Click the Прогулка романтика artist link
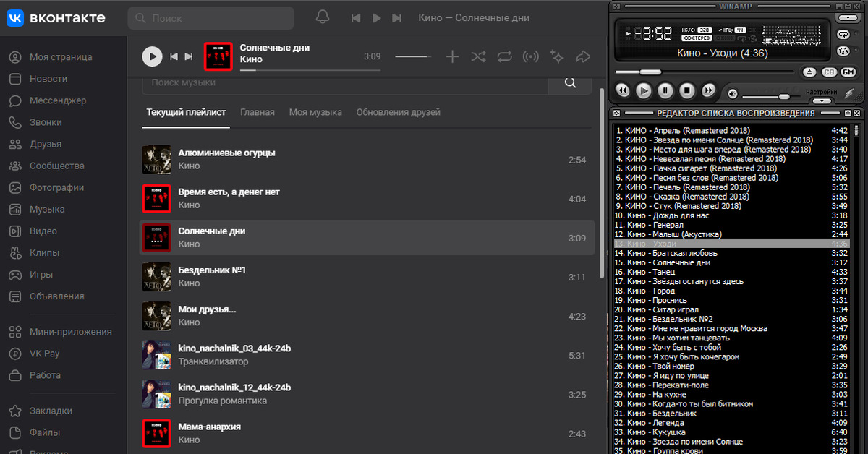Screen dimensions: 868x454 click(x=223, y=401)
